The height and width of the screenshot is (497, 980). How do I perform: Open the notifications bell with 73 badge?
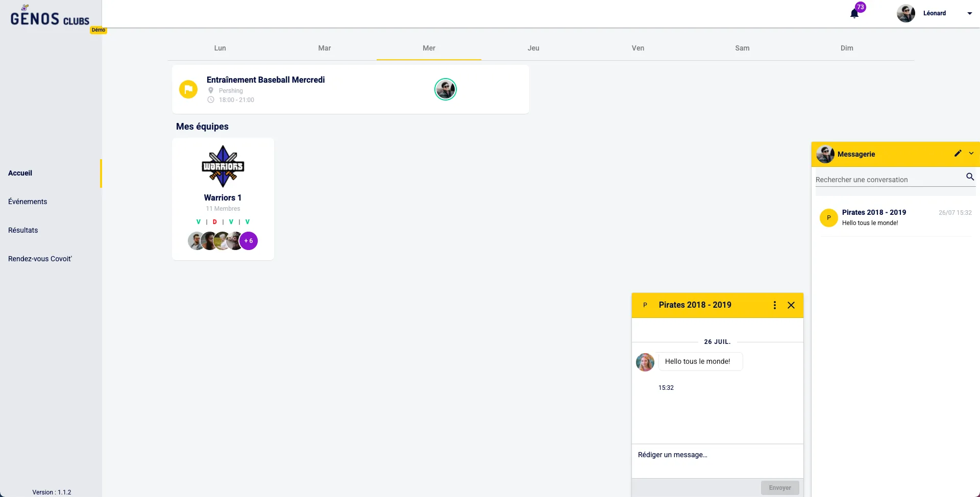(x=855, y=13)
